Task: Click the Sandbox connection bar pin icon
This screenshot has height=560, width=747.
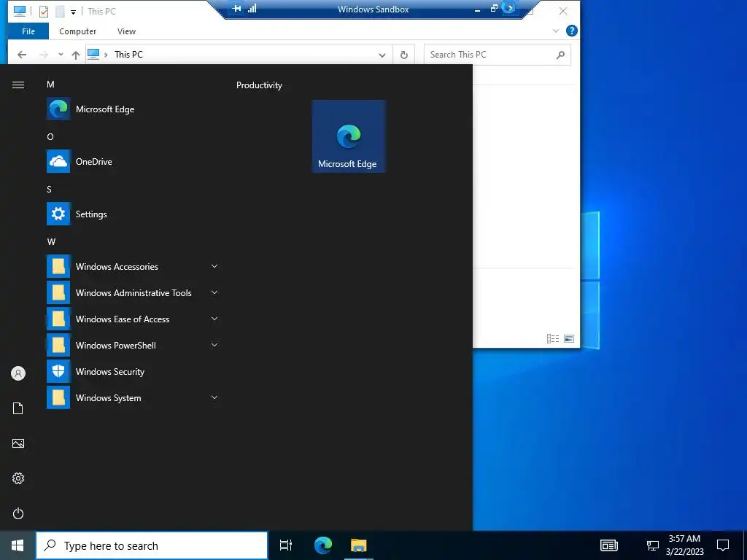Action: pyautogui.click(x=237, y=9)
